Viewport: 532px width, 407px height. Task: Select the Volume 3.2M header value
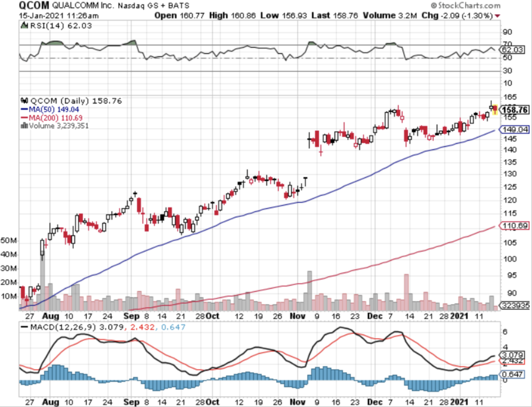click(x=390, y=15)
